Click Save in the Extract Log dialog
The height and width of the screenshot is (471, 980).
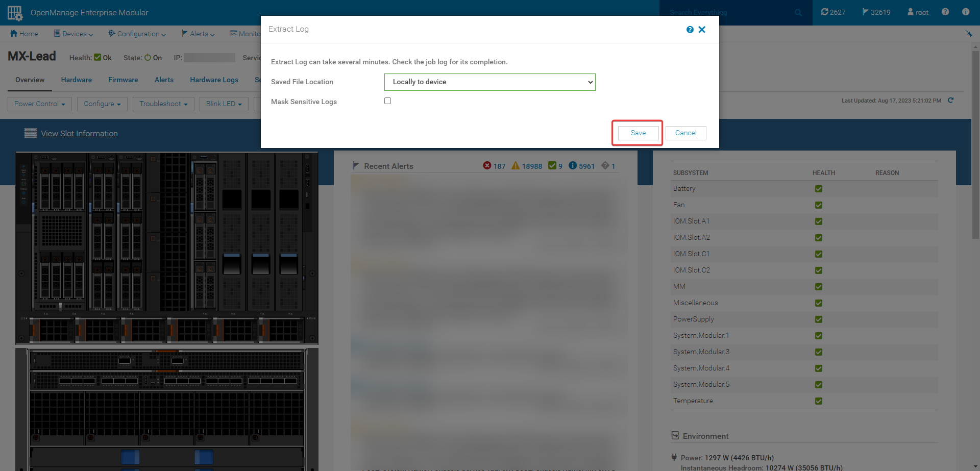pos(638,133)
